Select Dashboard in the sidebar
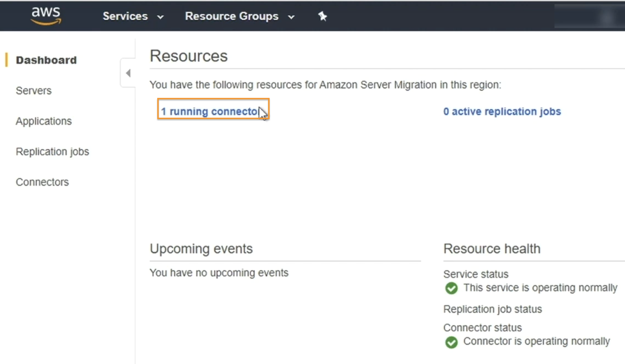Image resolution: width=625 pixels, height=364 pixels. pos(46,60)
